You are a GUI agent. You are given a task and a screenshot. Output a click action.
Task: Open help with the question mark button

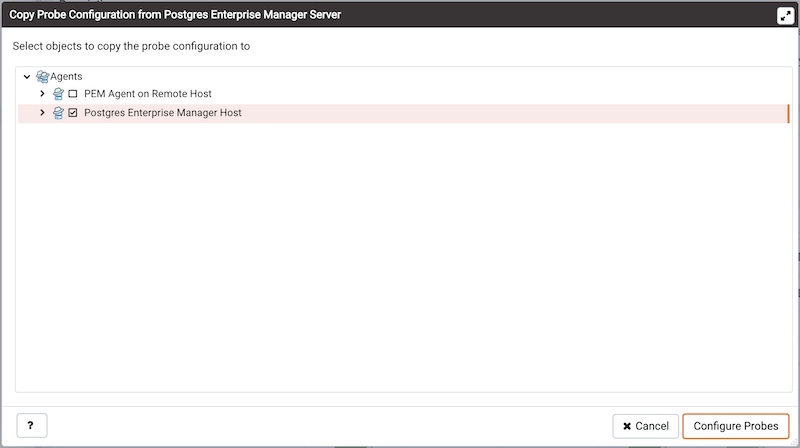(x=32, y=426)
